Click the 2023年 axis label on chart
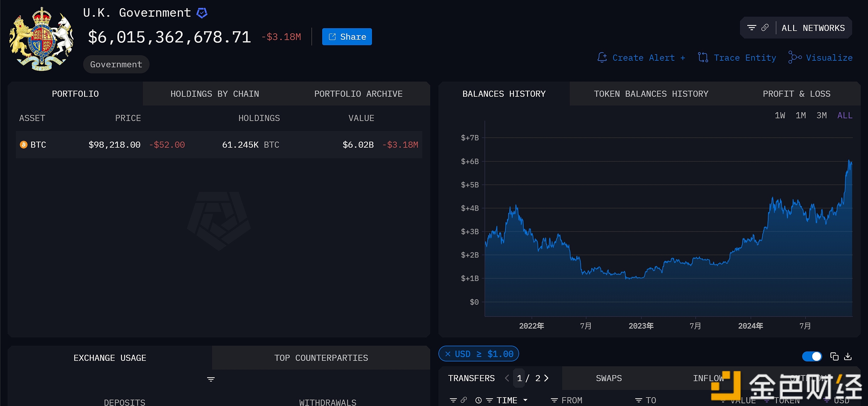 641,326
